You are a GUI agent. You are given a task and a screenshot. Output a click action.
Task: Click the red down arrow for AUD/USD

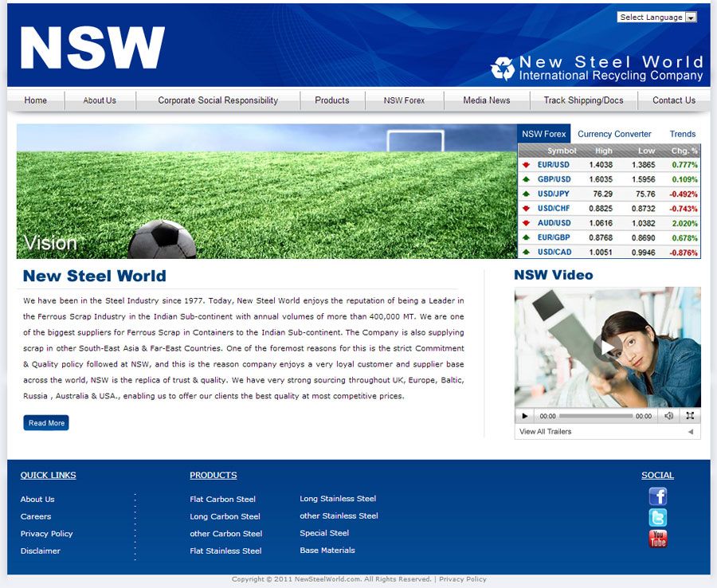tap(526, 223)
